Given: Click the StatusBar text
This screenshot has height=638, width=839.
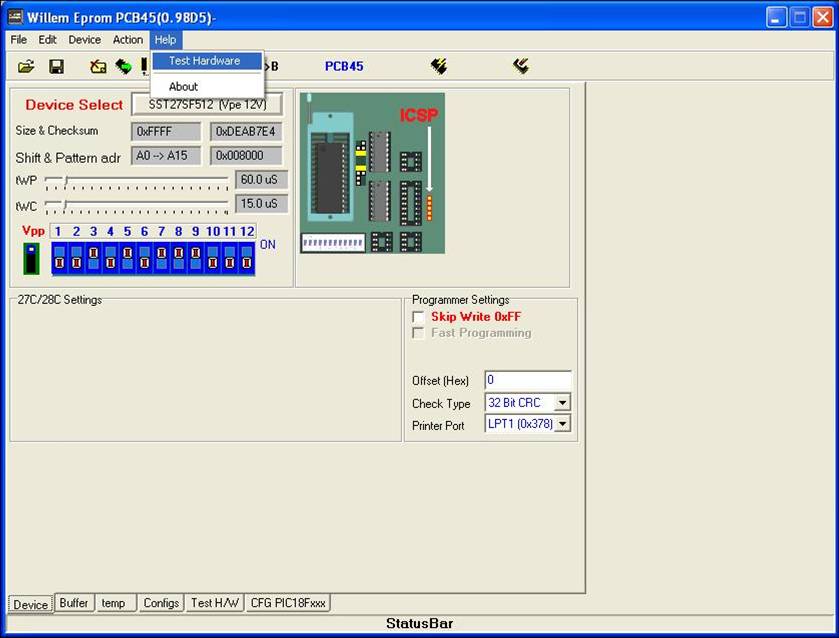Looking at the screenshot, I should (x=420, y=624).
